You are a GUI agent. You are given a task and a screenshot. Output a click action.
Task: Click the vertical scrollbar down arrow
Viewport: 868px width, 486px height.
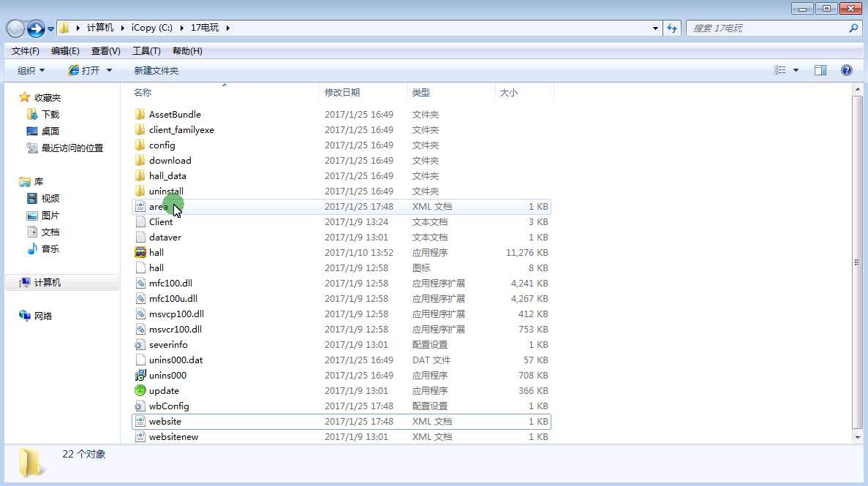(858, 437)
